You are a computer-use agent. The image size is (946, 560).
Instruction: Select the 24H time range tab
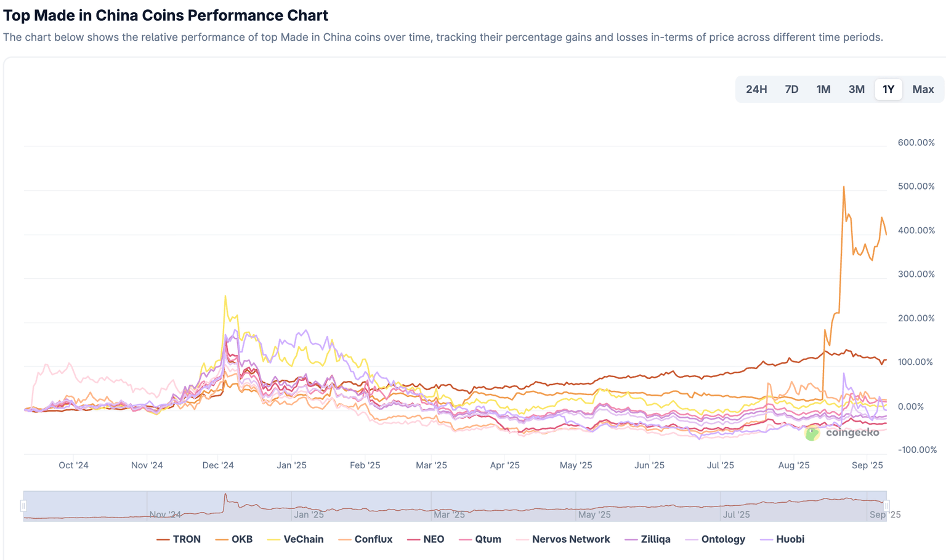click(x=756, y=89)
